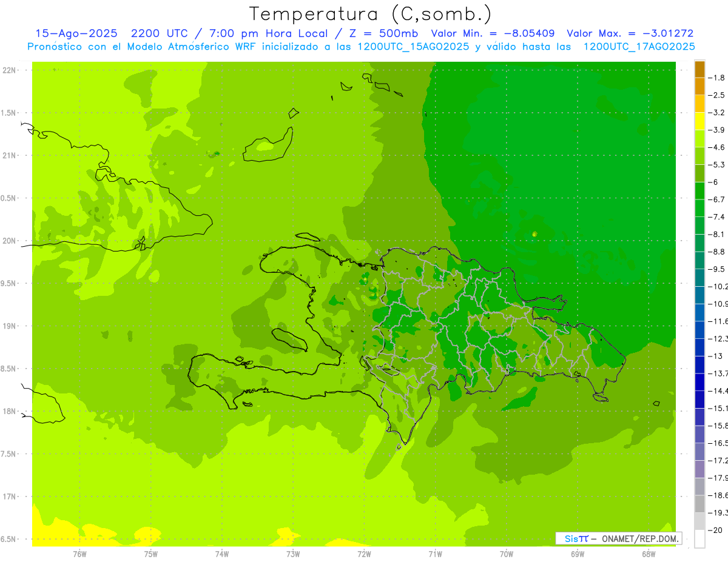Screen dimensions: 728x562
Task: Click the "Valor Max. = -3.01272" value
Action: coord(630,33)
